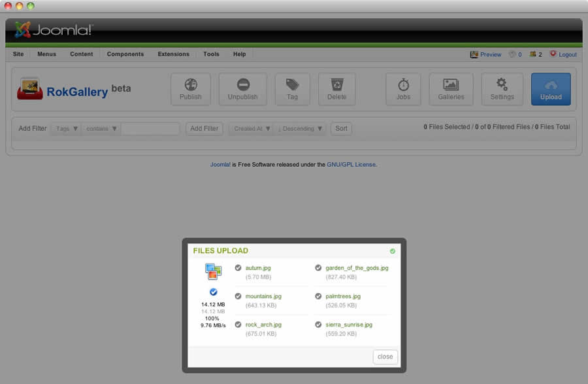Image resolution: width=588 pixels, height=384 pixels.
Task: Click the Logout link
Action: pos(567,55)
